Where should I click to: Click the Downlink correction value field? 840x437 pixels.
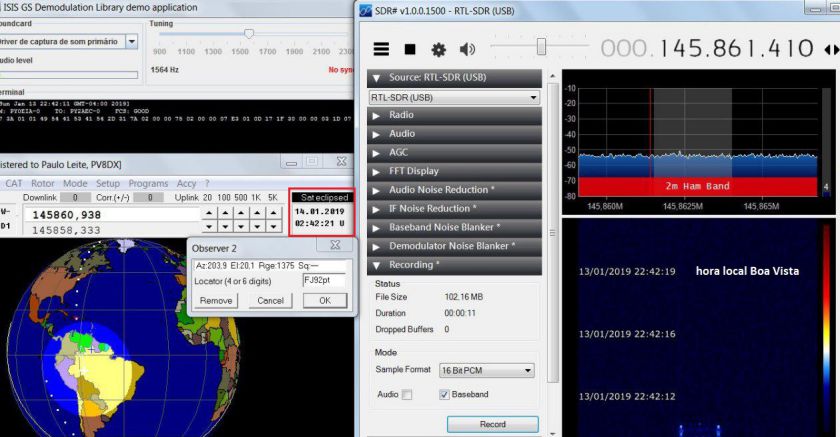pos(76,198)
